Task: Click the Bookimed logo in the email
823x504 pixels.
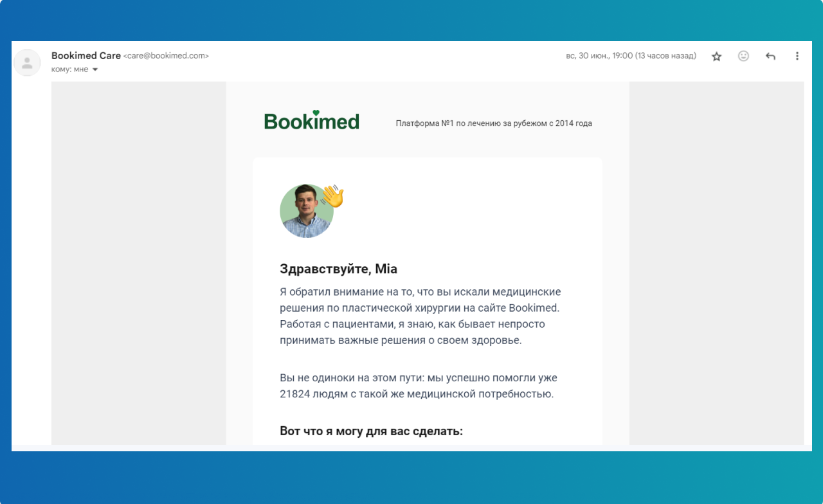Action: tap(312, 120)
